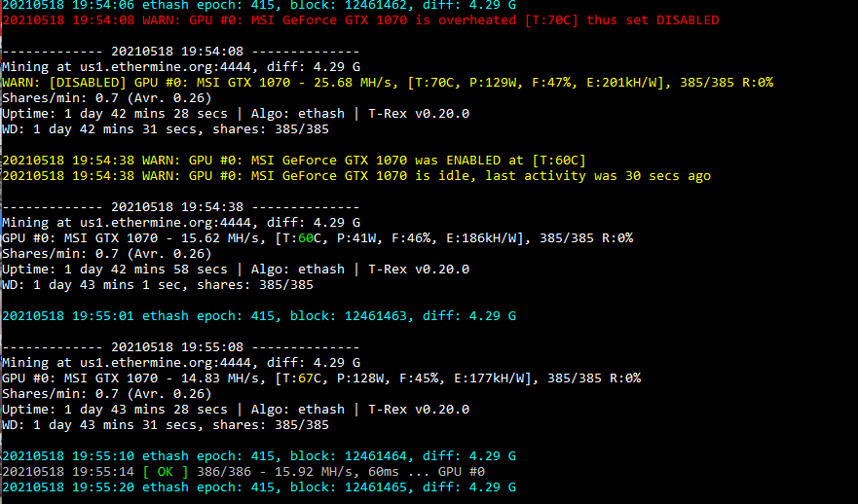Viewport: 858px width, 504px height.
Task: Click the 'F:45%' fan speed reading
Action: coord(419,378)
